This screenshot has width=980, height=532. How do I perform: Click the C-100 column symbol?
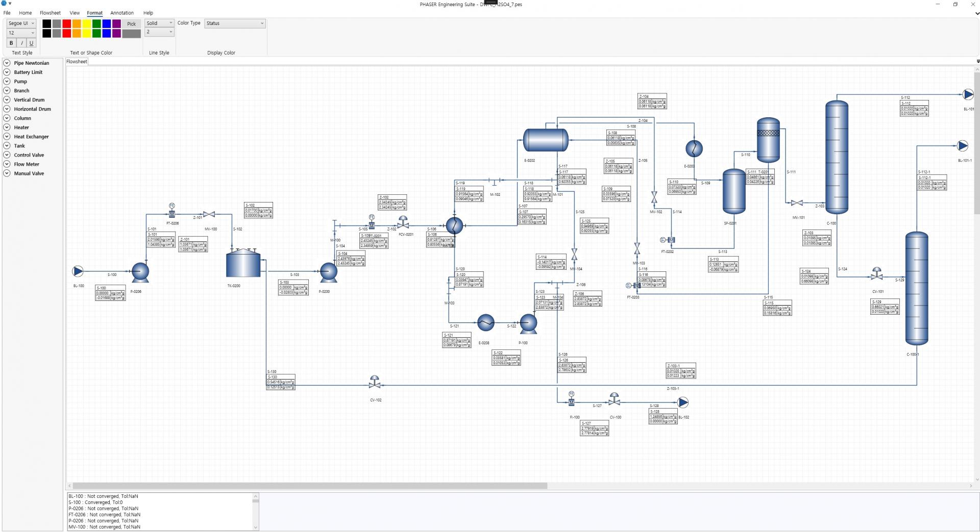pyautogui.click(x=837, y=157)
